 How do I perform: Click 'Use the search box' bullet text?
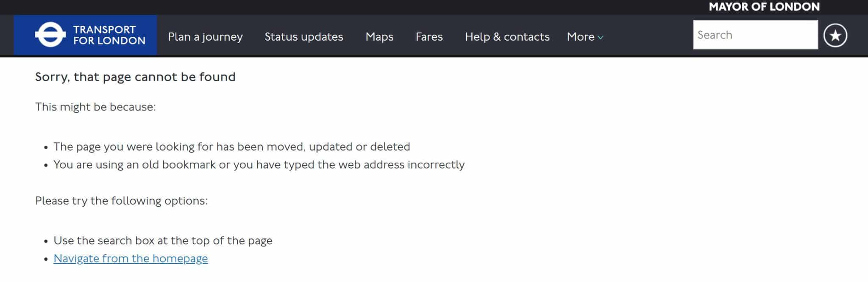tap(163, 241)
